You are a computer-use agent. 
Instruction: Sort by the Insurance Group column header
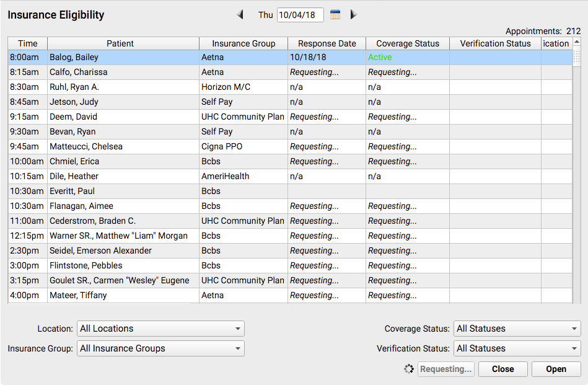[244, 43]
